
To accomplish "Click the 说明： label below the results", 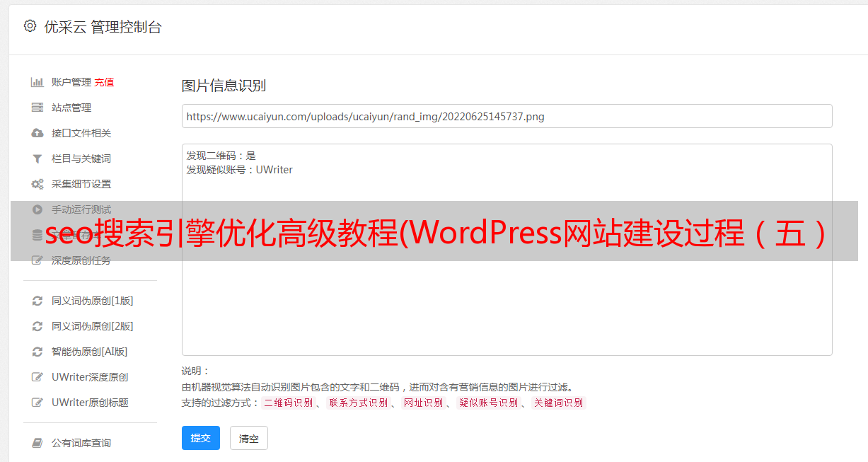I will (x=196, y=371).
